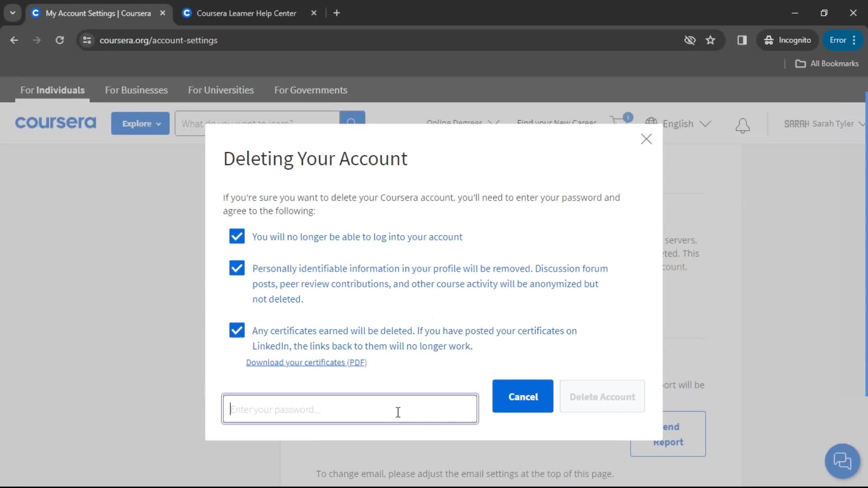Image resolution: width=868 pixels, height=488 pixels.
Task: Click the address bar URL
Action: (158, 40)
